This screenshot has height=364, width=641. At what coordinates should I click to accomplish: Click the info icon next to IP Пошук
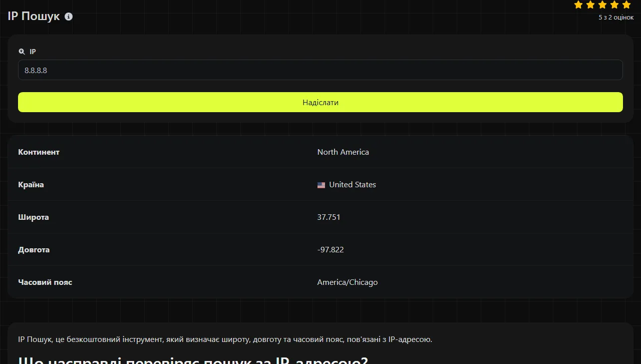69,16
